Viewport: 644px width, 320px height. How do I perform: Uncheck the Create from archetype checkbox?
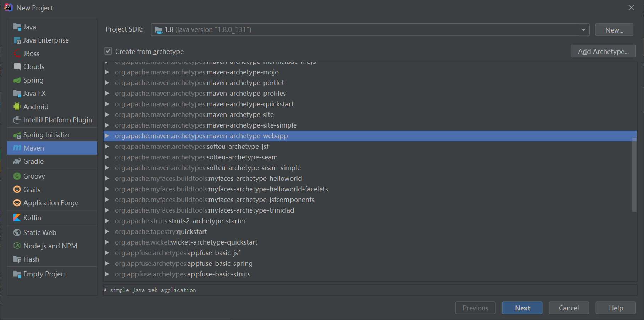pos(108,51)
